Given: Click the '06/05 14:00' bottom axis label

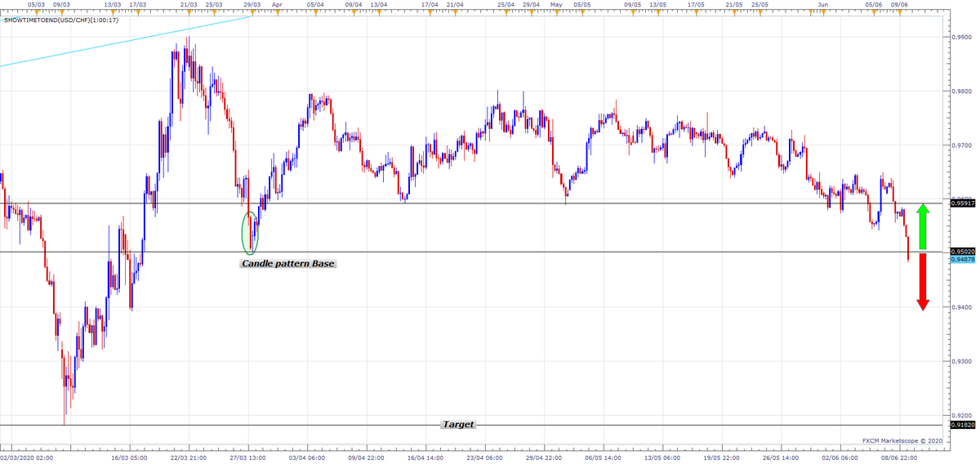Looking at the screenshot, I should click(604, 458).
